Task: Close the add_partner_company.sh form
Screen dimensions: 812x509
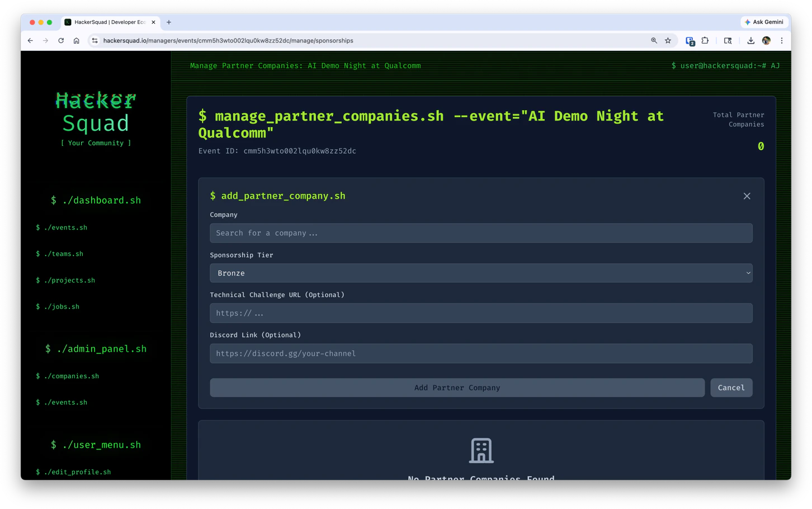Action: (747, 196)
